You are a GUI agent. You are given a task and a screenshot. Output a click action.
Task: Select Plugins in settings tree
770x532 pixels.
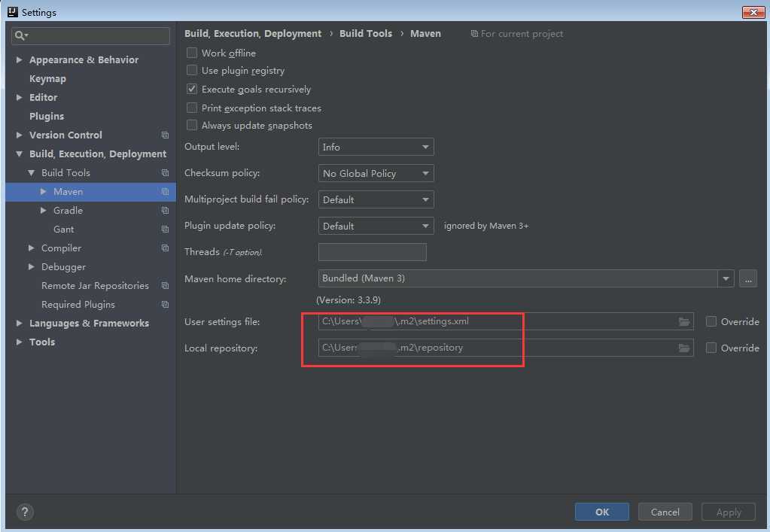click(x=47, y=117)
